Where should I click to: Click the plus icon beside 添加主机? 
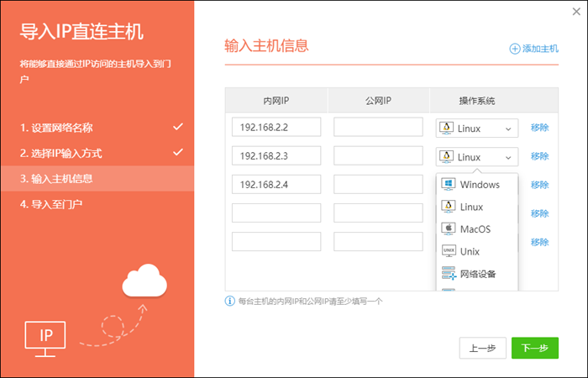(515, 49)
